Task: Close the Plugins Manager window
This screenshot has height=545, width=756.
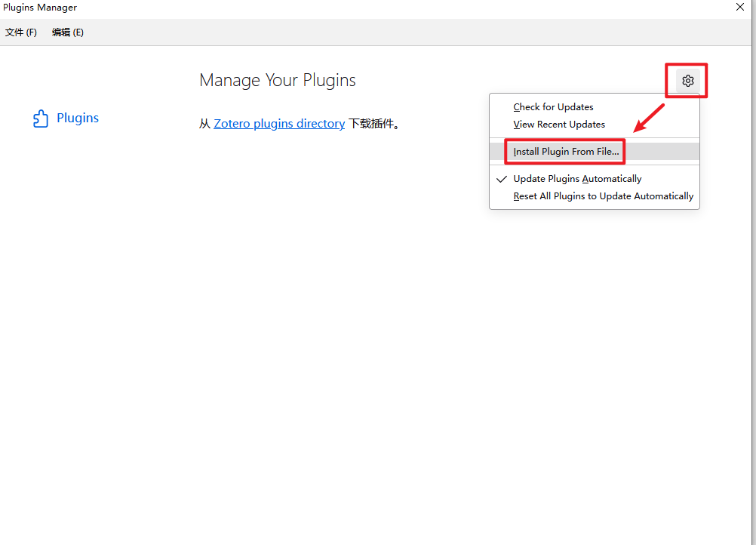Action: coord(740,7)
